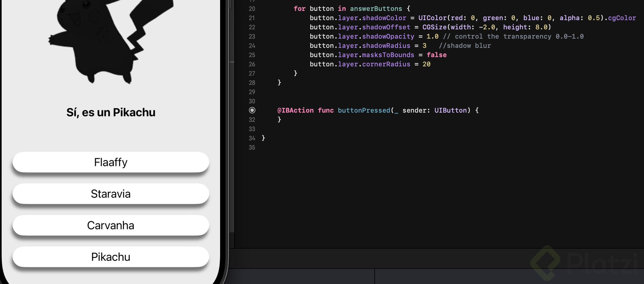Click the sender parameter name
Image resolution: width=644 pixels, height=284 pixels.
[x=414, y=110]
